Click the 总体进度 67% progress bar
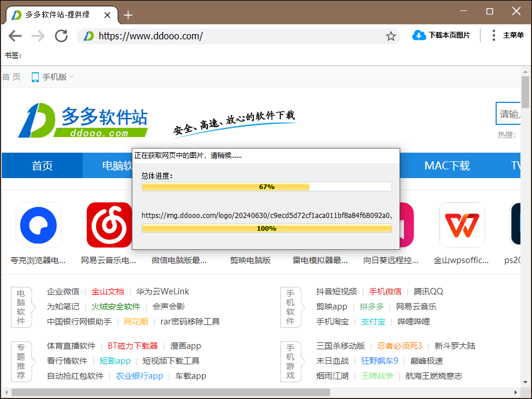The width and height of the screenshot is (532, 399). 267,187
